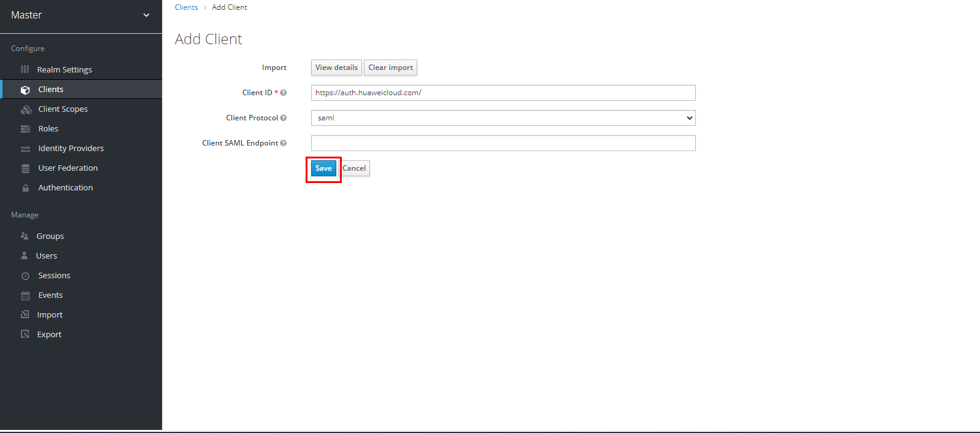980x433 pixels.
Task: Click the View details button
Action: point(336,68)
